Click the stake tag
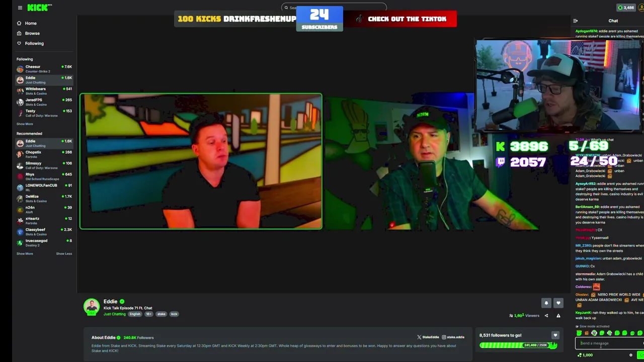 tap(161, 314)
